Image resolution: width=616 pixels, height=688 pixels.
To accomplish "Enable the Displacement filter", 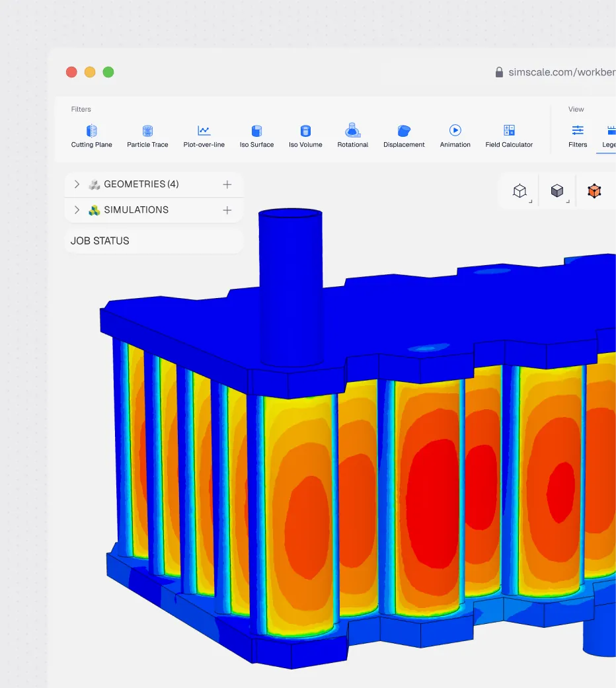I will click(x=404, y=136).
